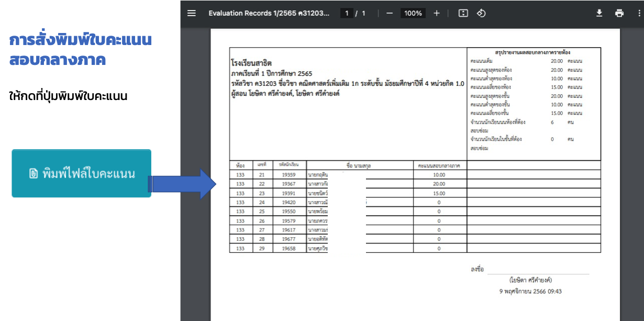Click the column header รหัสนักเรียน
Screen dimensions: 644x321
tap(289, 165)
